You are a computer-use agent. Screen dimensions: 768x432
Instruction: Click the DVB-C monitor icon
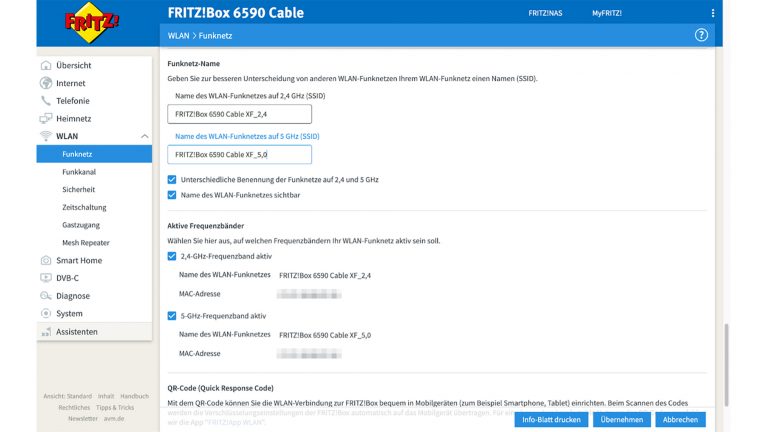click(46, 278)
